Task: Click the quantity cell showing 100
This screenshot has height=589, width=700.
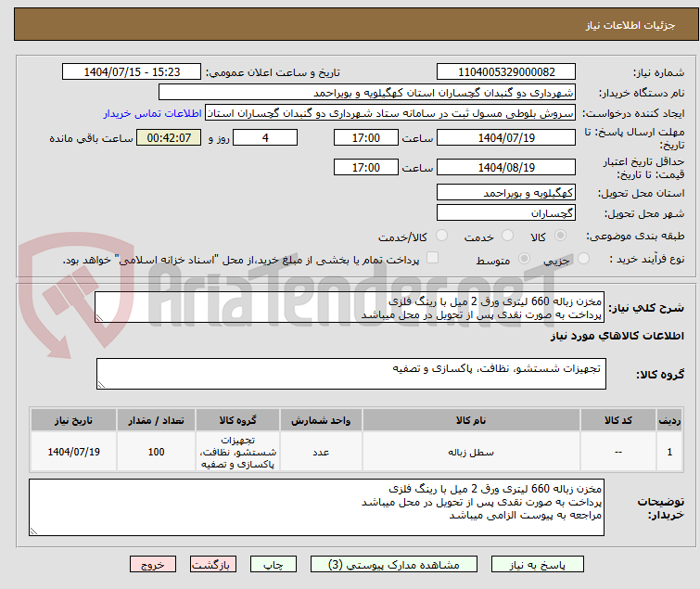Action: click(x=156, y=452)
